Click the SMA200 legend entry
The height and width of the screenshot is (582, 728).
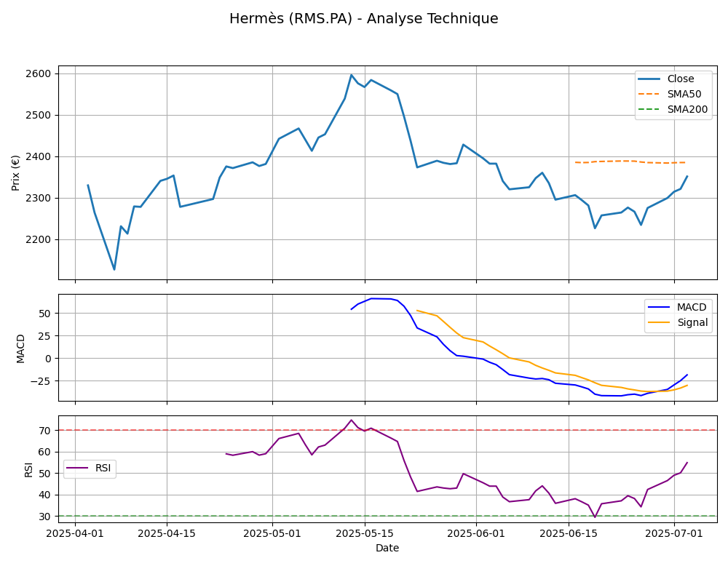pyautogui.click(x=673, y=110)
